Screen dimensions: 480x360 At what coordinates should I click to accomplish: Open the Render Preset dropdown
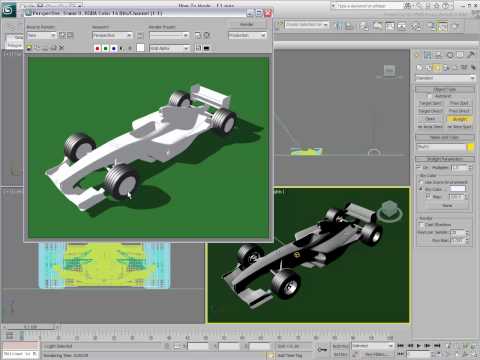pyautogui.click(x=169, y=35)
